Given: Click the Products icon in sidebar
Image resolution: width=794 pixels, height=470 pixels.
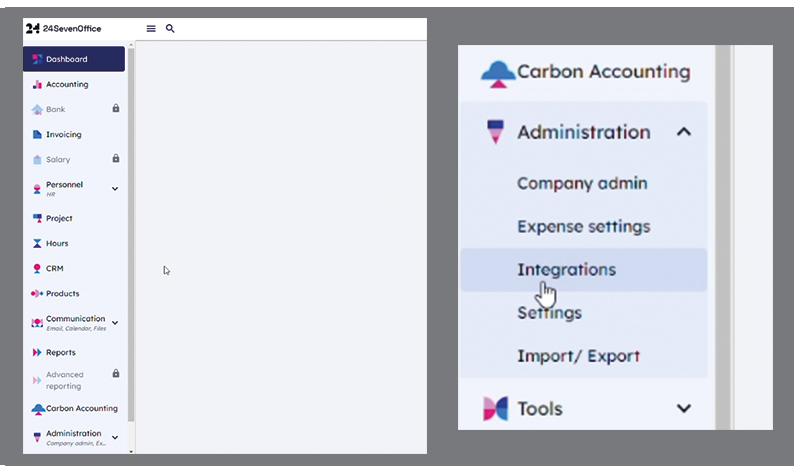Looking at the screenshot, I should tap(37, 293).
